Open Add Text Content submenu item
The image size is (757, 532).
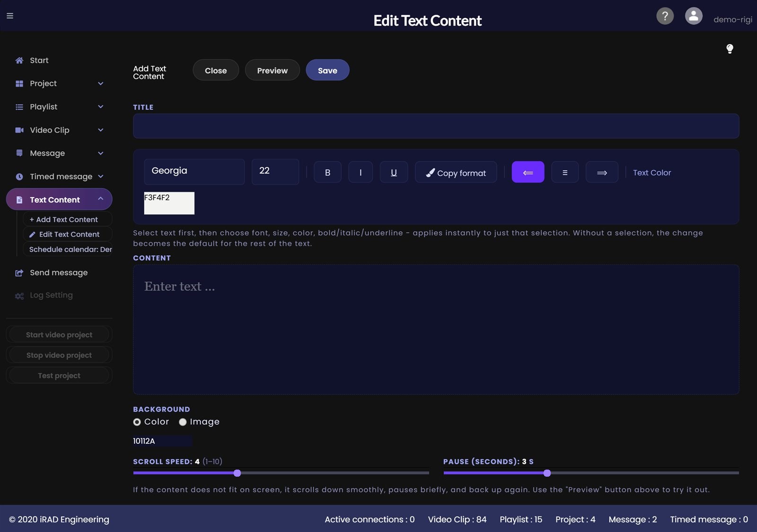(x=68, y=219)
